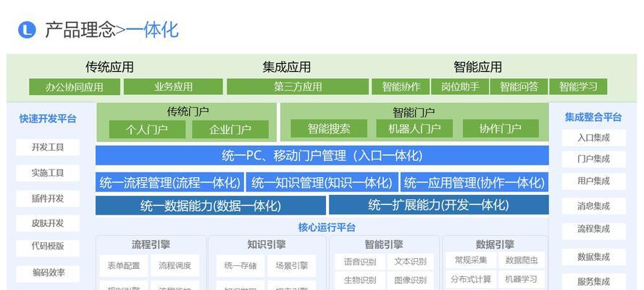This screenshot has width=644, height=290.
Task: Click the 数据引擎 heading
Action: tap(495, 245)
